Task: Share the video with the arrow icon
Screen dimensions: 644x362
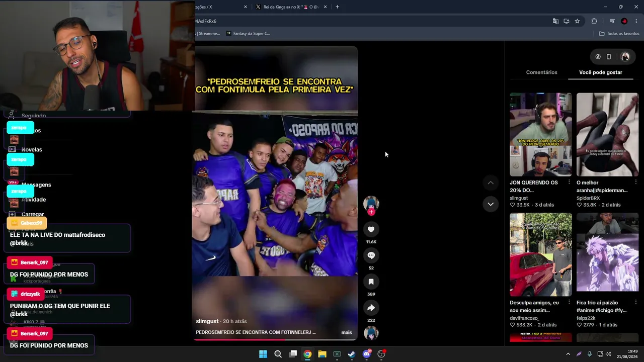Action: coord(371,308)
